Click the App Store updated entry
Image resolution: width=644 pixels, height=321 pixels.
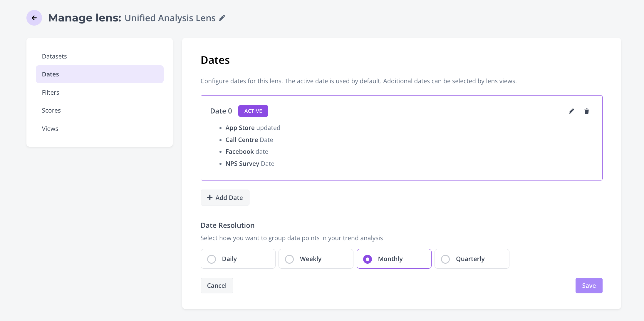pyautogui.click(x=253, y=128)
